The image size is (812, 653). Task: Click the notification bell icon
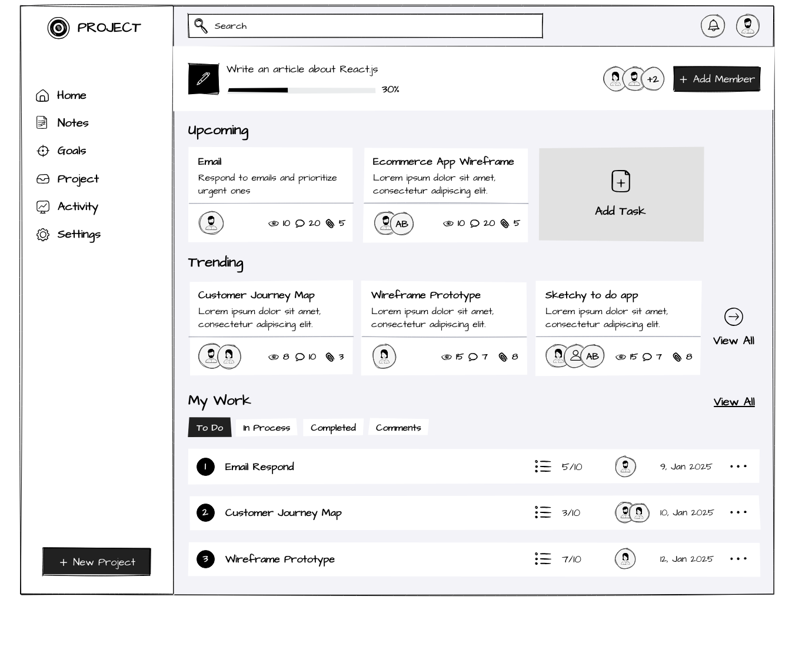[713, 26]
